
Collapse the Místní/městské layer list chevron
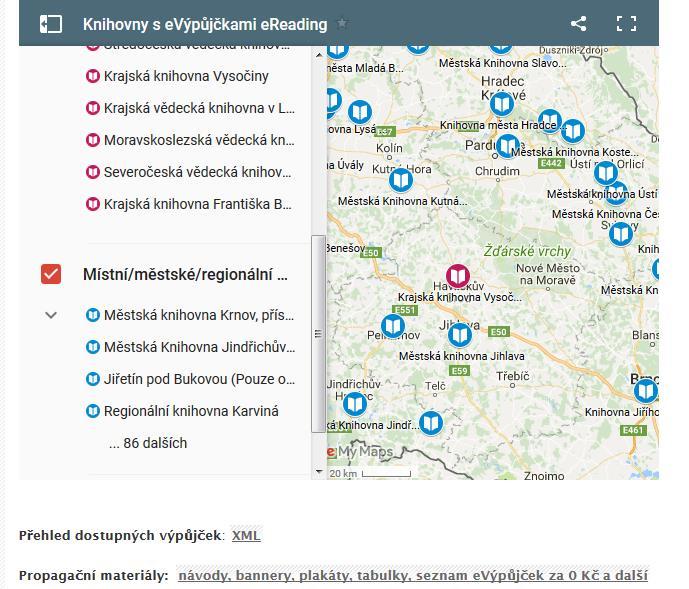pyautogui.click(x=51, y=315)
